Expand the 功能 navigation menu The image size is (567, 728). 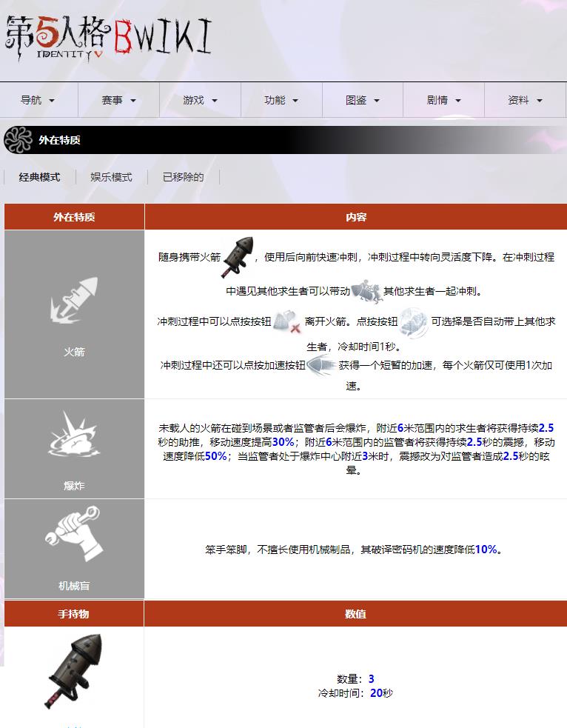(281, 100)
